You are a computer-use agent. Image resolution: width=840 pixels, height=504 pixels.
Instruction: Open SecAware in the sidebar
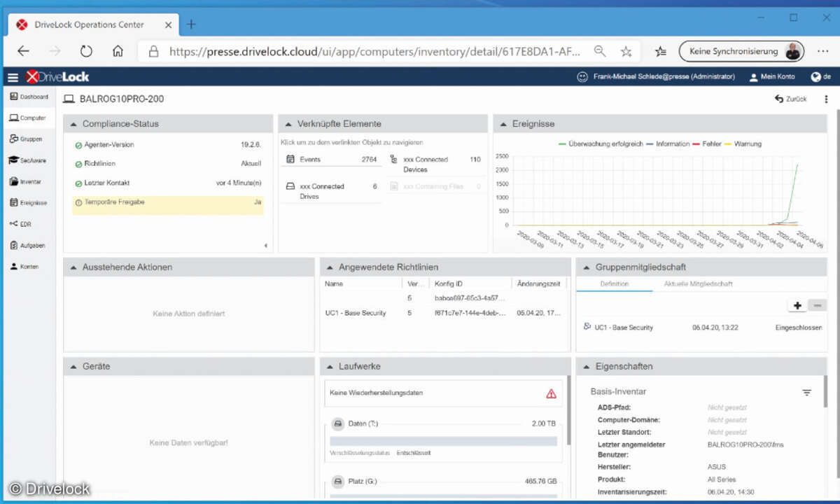point(28,160)
